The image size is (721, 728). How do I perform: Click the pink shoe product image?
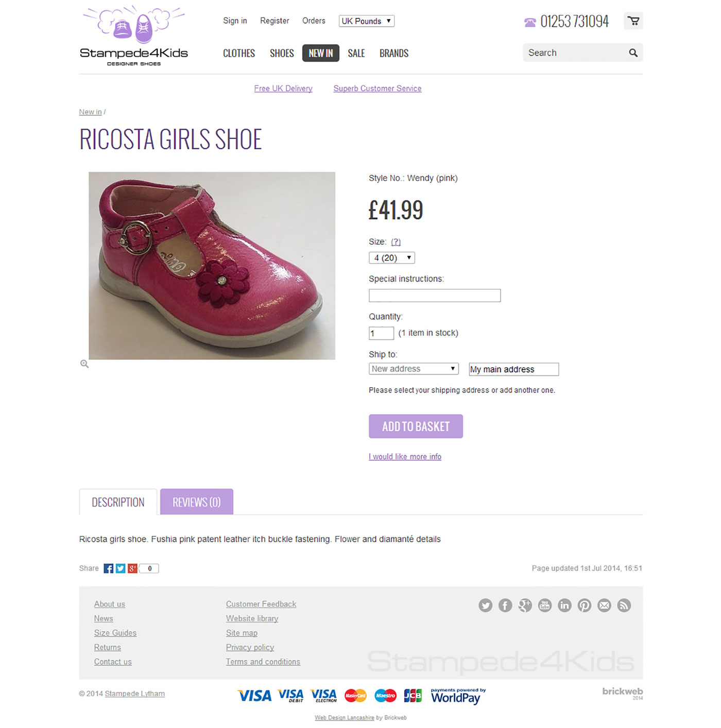click(212, 266)
